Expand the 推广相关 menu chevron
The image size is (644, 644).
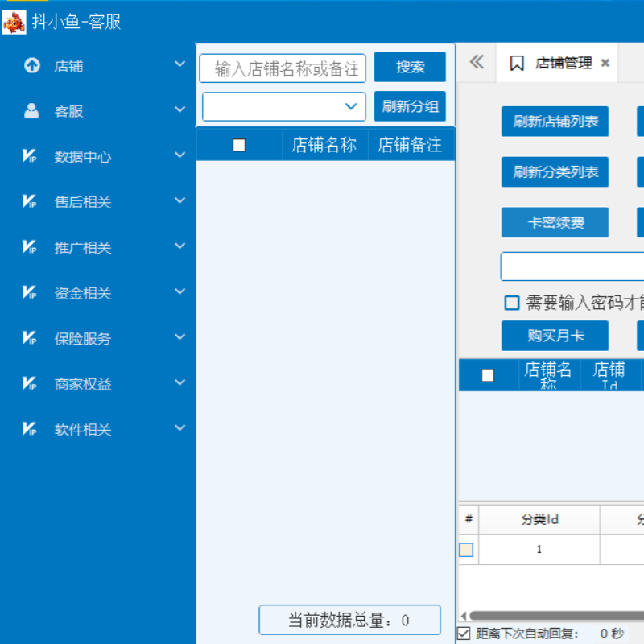click(x=180, y=246)
